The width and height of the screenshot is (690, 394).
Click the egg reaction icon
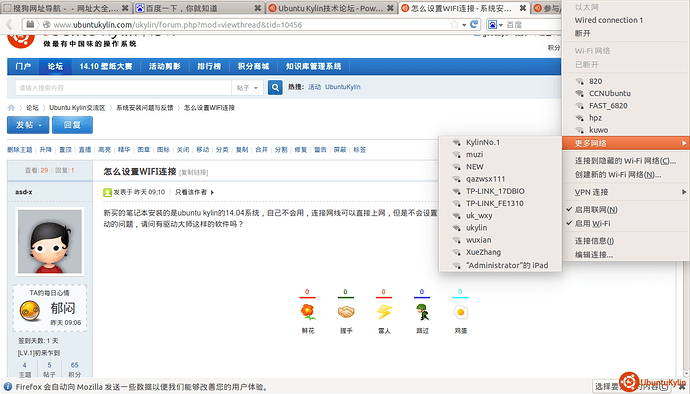coord(460,312)
